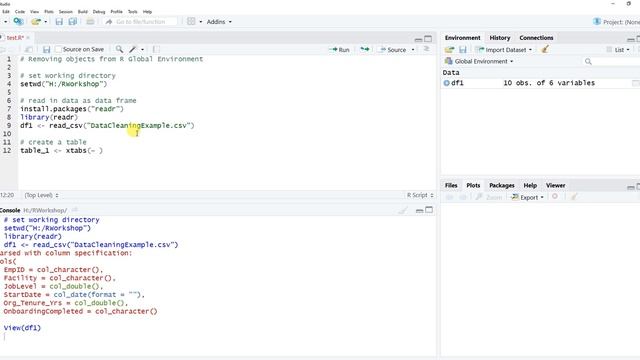The height and width of the screenshot is (360, 640).
Task: Click the Source button
Action: (x=393, y=50)
